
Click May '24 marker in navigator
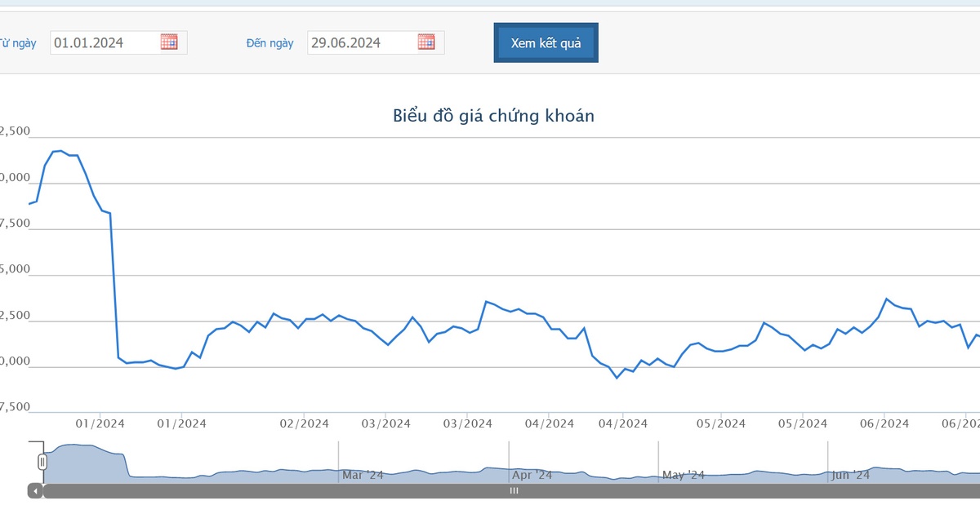coord(683,475)
